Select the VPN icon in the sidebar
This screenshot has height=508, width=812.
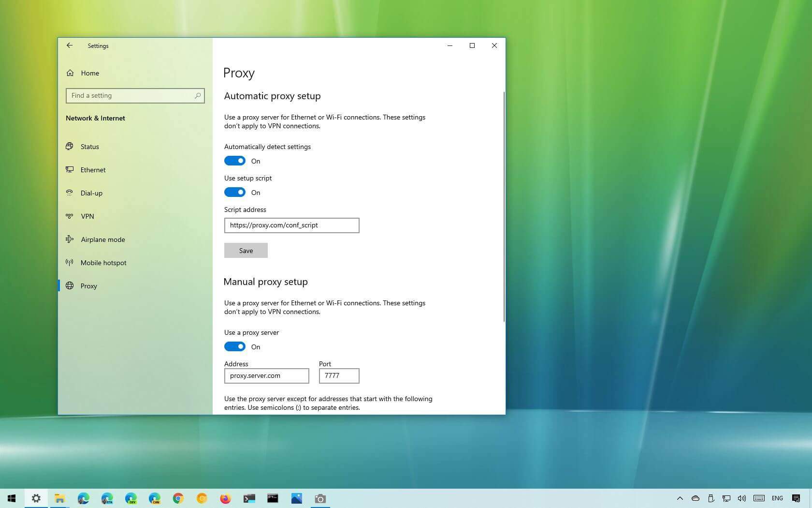pos(70,216)
